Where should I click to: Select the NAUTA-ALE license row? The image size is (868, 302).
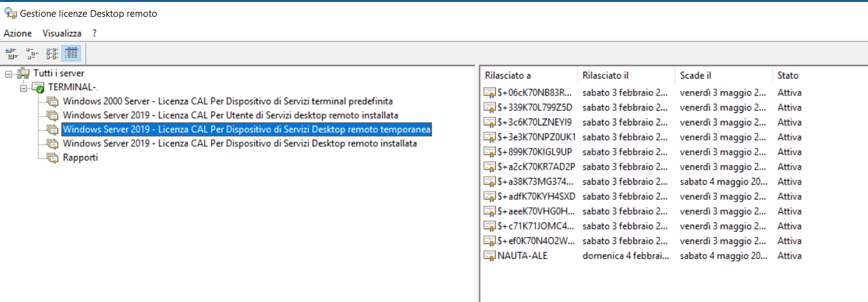coord(643,255)
